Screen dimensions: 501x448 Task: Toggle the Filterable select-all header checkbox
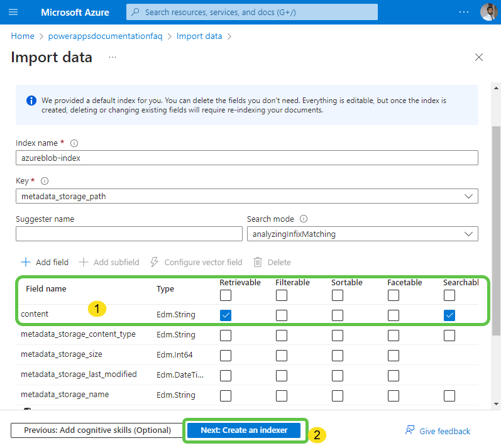(282, 295)
